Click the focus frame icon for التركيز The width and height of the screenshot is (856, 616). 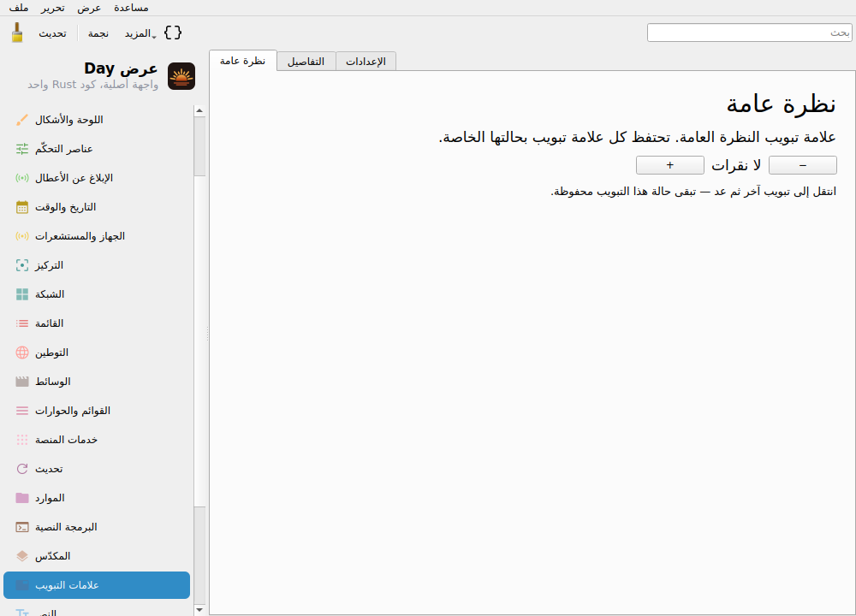(x=22, y=265)
